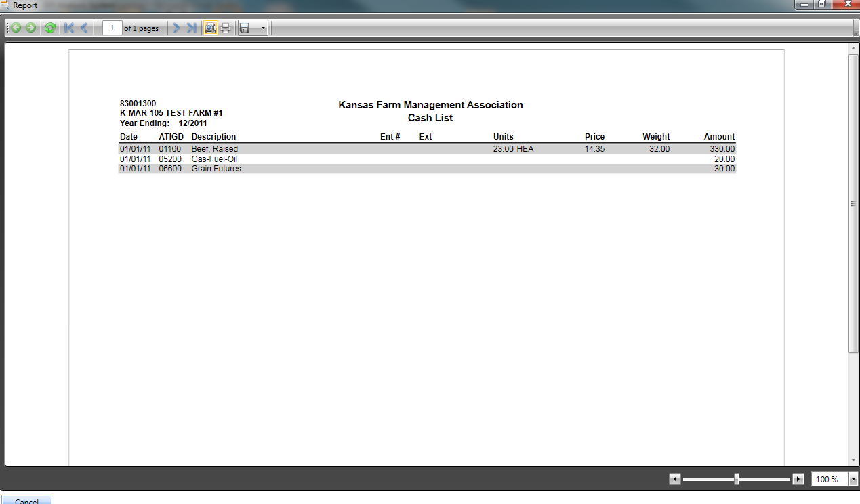Click the toolbar drag grip handle

pyautogui.click(x=7, y=28)
